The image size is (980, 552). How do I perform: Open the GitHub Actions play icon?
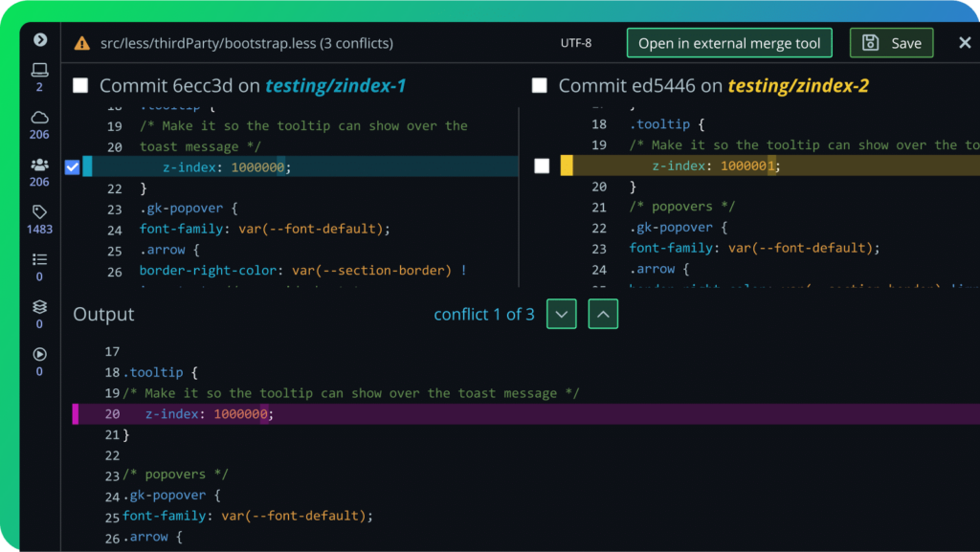pyautogui.click(x=39, y=354)
